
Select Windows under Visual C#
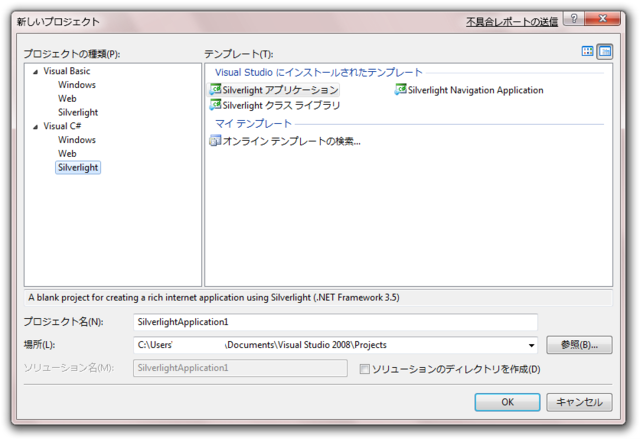(x=77, y=140)
